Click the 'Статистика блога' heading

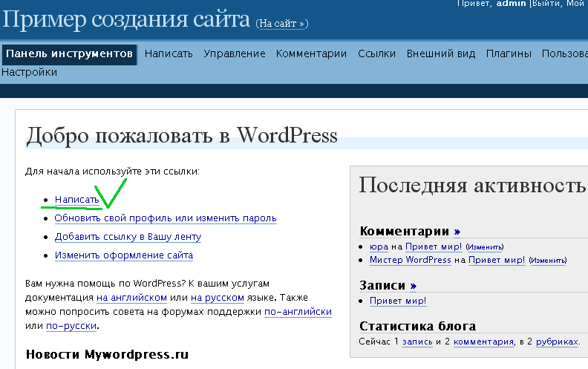[x=418, y=326]
